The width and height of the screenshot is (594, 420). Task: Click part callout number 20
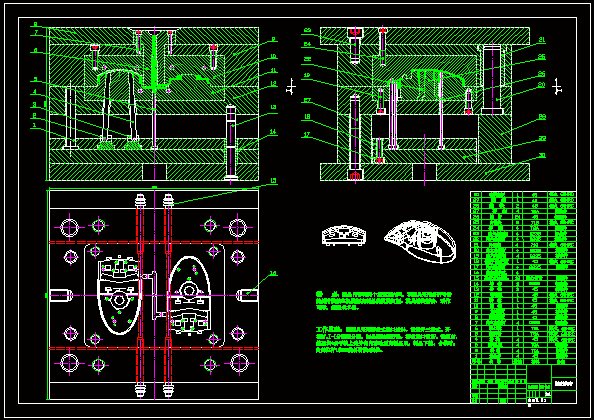(x=542, y=85)
